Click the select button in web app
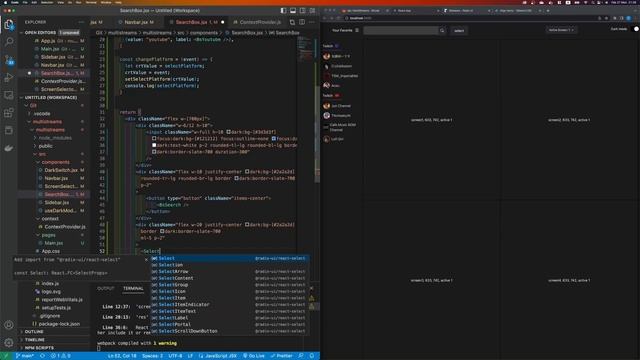Viewport: 640px width, 360px height. point(459,31)
